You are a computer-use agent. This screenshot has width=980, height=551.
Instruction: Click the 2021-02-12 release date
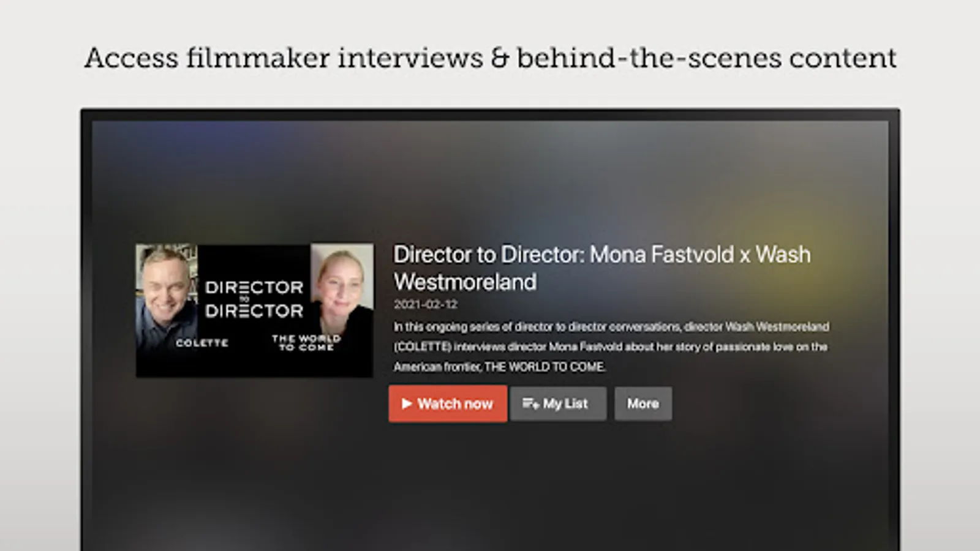pyautogui.click(x=426, y=304)
